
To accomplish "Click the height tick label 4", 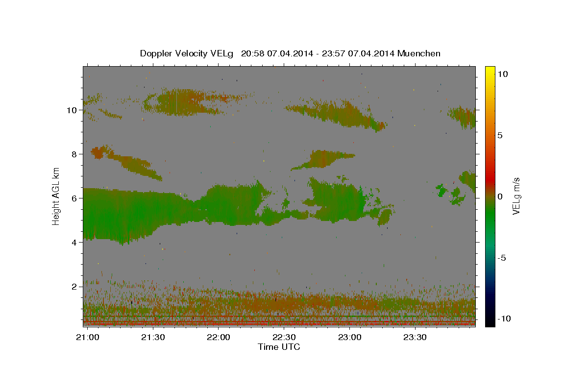I will [x=74, y=243].
